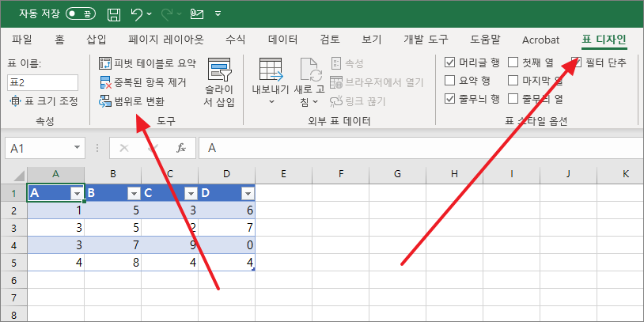Open the filter dropdown in column A header

coord(77,194)
